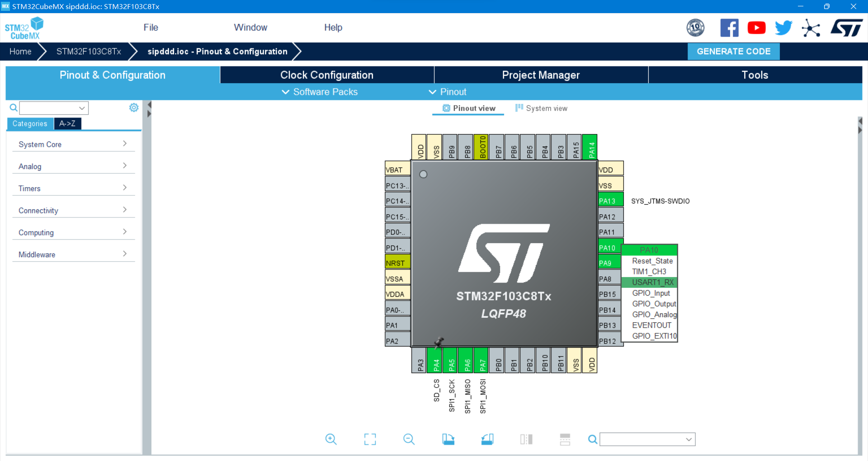The width and height of the screenshot is (868, 461).
Task: Open ST's YouTube channel icon
Action: click(756, 28)
